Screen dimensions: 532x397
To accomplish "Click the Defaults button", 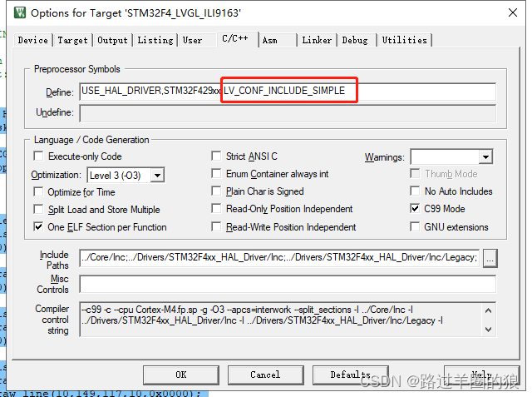I will pyautogui.click(x=351, y=375).
